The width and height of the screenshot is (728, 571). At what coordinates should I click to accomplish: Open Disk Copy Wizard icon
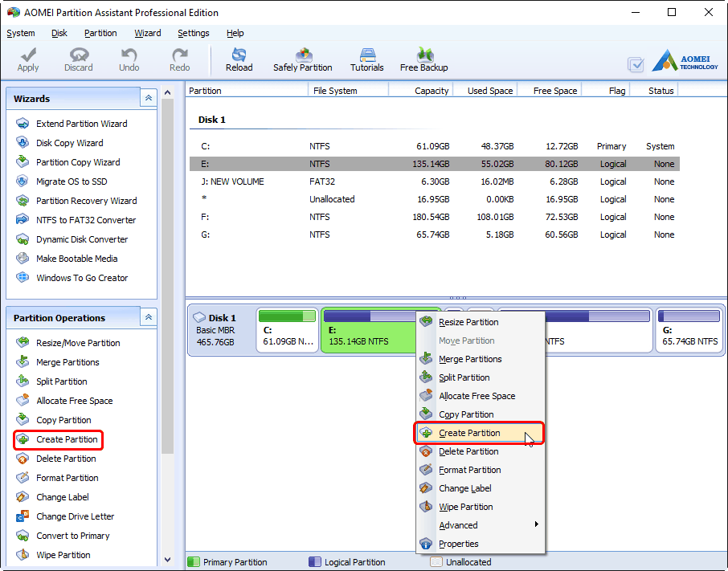[x=22, y=142]
